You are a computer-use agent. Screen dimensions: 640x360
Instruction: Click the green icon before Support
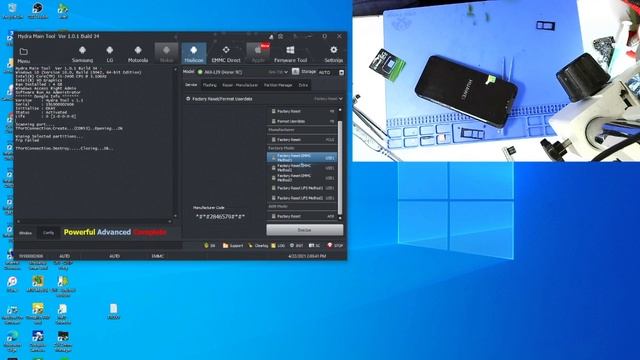[206, 245]
